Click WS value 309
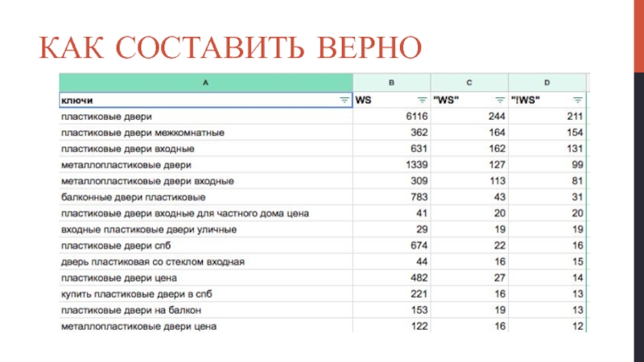This screenshot has width=644, height=362. coord(419,181)
